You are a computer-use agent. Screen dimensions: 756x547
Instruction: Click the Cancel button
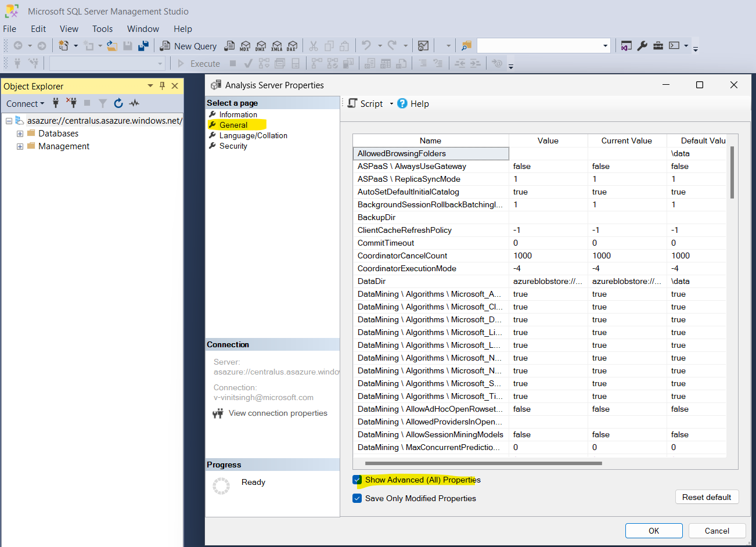[717, 531]
